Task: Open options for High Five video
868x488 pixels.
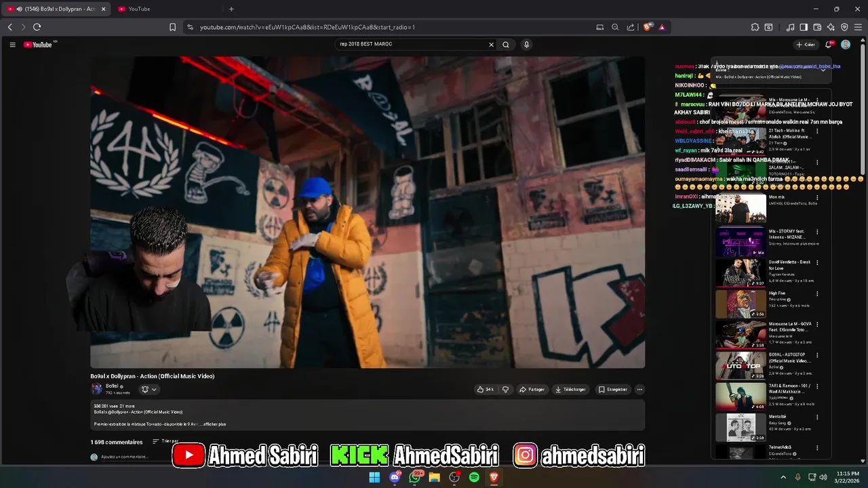Action: (817, 293)
